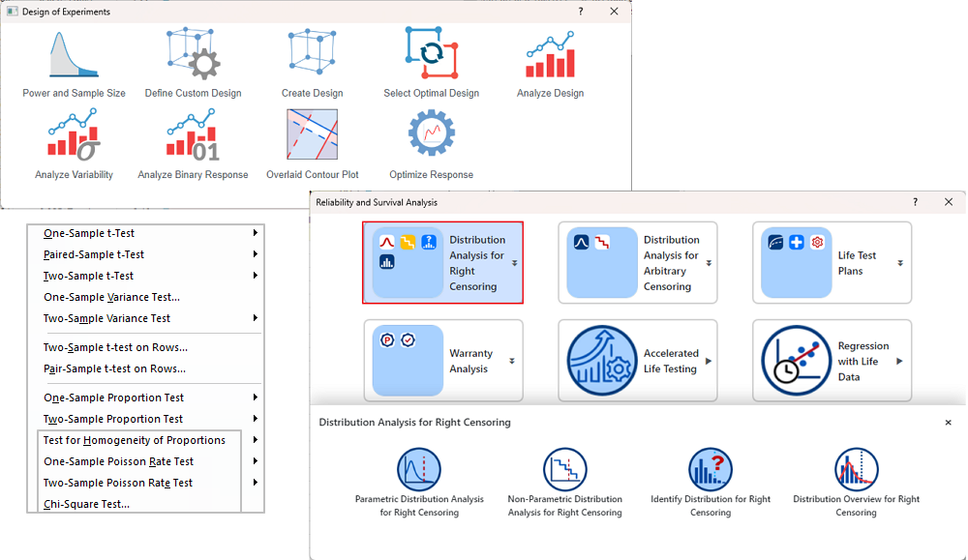968x560 pixels.
Task: Expand Test for Homogeneity of Proportions arrow
Action: pyautogui.click(x=255, y=440)
